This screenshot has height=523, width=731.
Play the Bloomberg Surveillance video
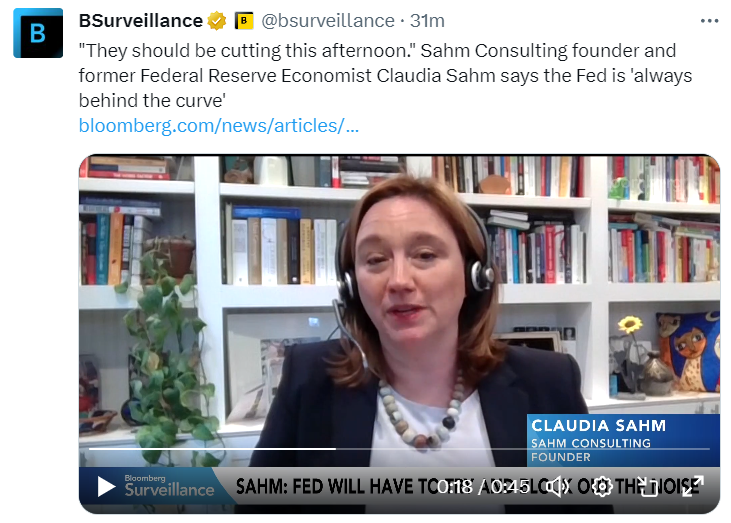pyautogui.click(x=106, y=487)
